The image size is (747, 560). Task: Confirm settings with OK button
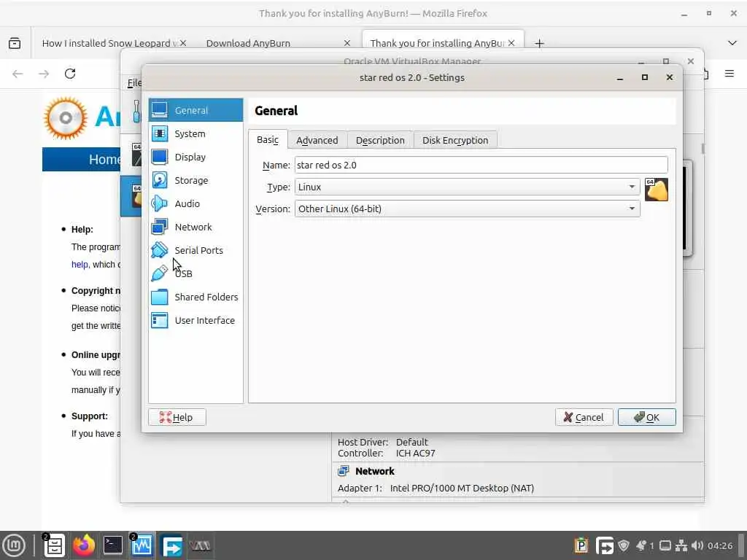point(646,417)
